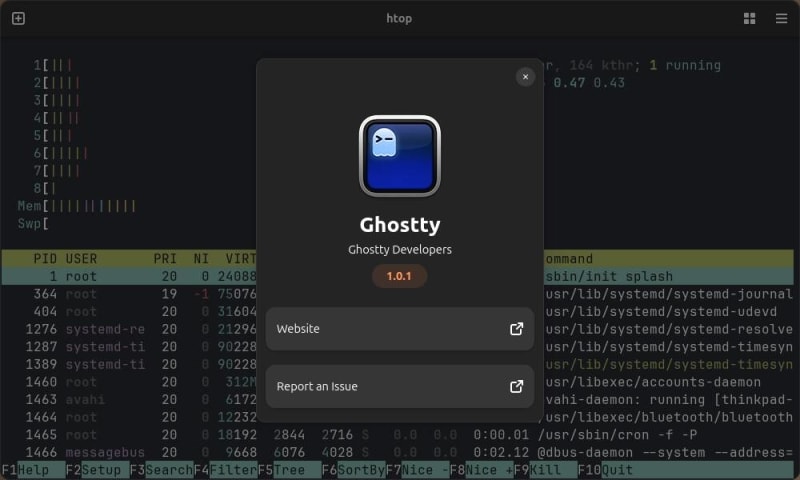Click F1 Help in htop footer

[x=33, y=470]
